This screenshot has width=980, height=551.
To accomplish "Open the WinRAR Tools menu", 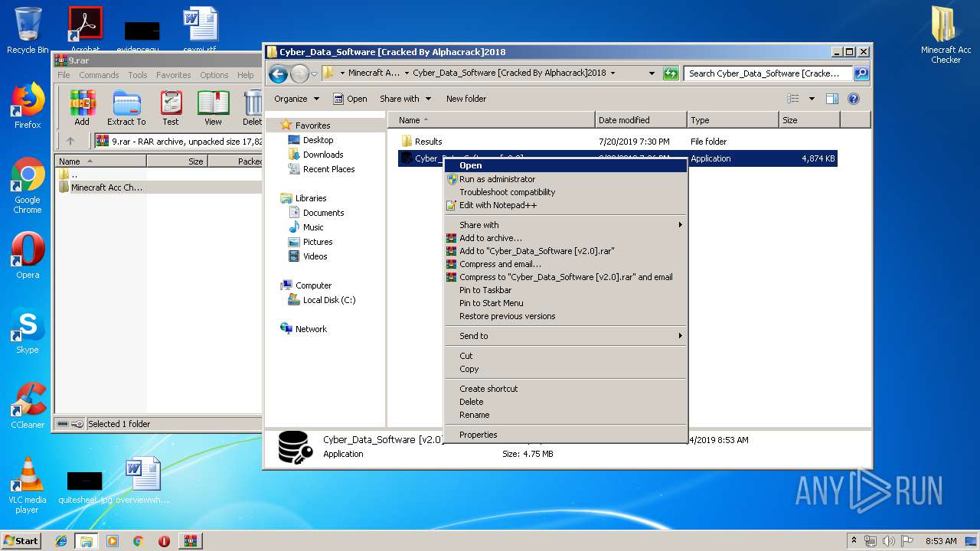I will (138, 75).
